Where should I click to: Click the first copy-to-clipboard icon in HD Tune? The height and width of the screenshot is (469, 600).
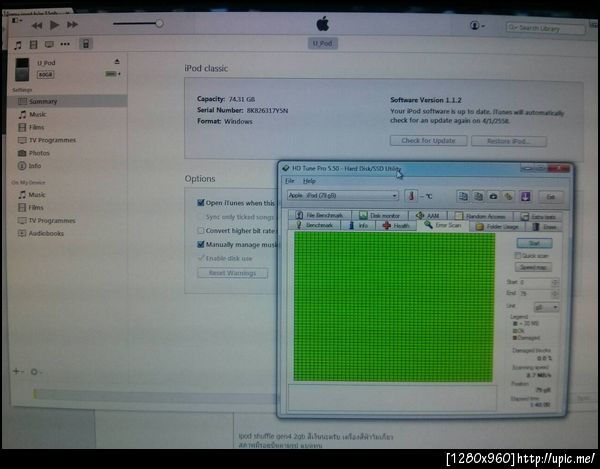pos(463,196)
